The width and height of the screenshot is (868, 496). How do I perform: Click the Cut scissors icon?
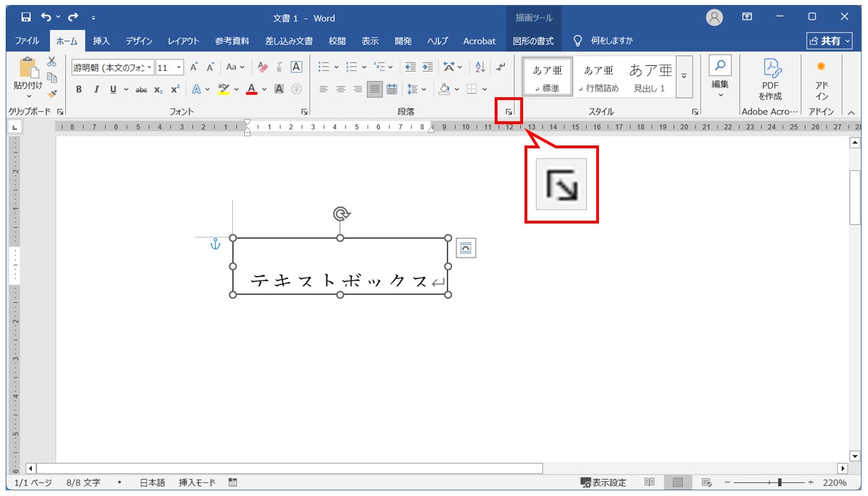(x=52, y=62)
